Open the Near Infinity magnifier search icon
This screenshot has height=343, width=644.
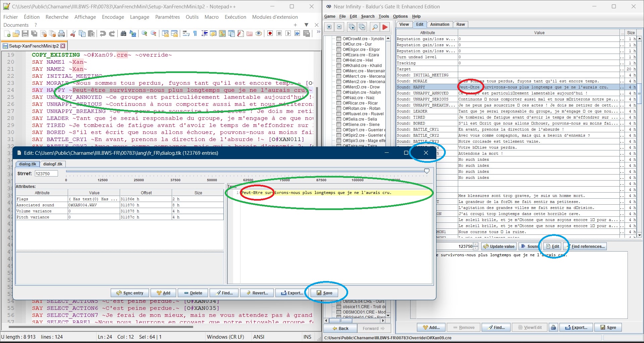point(375,27)
